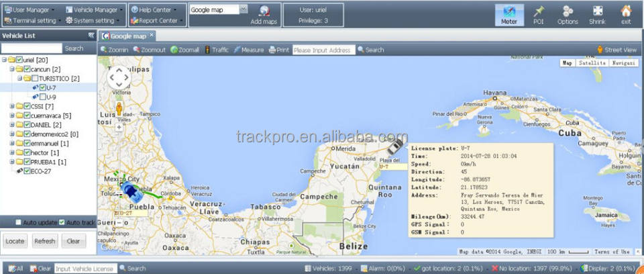Click the Zoomall tool
This screenshot has height=274, width=644.
[x=185, y=50]
